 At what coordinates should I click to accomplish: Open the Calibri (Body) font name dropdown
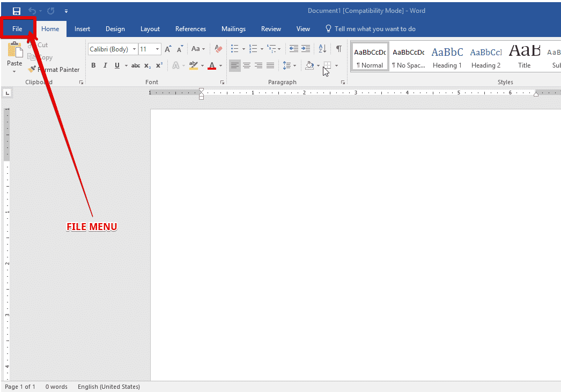[134, 49]
